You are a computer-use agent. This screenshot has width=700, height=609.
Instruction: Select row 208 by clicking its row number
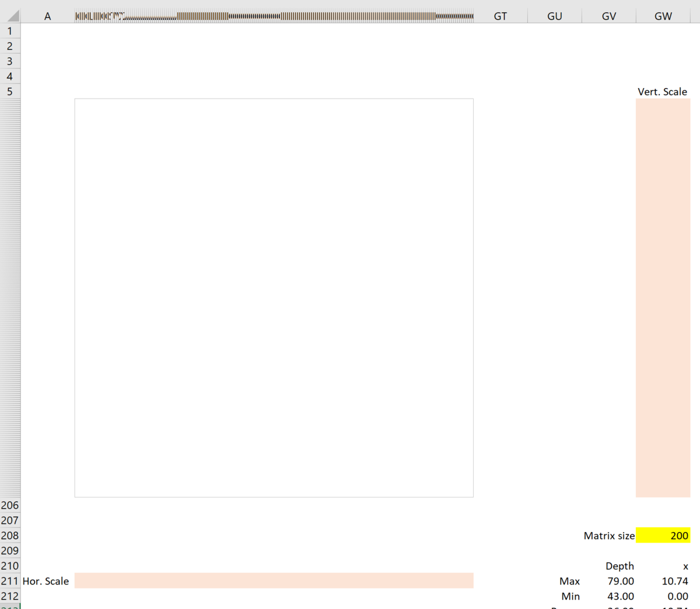coord(9,535)
